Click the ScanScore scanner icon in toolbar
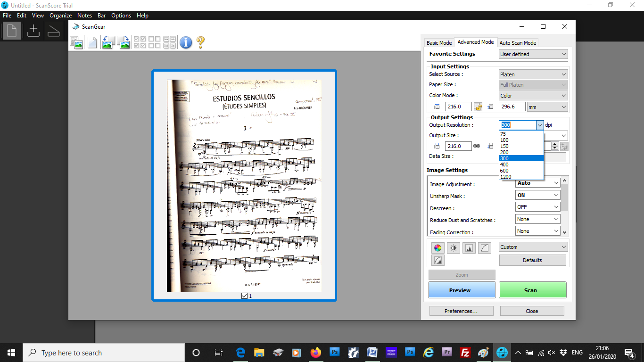Image resolution: width=644 pixels, height=362 pixels. click(x=54, y=31)
